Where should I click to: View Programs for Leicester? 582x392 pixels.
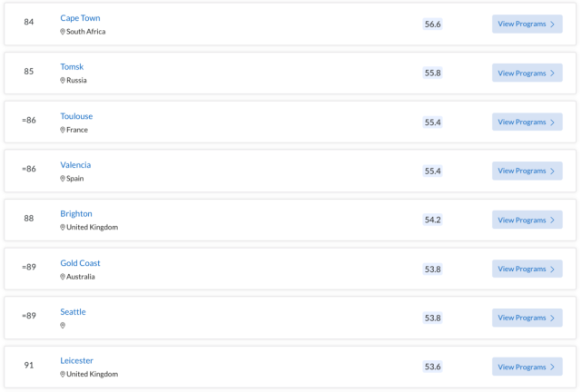point(527,367)
